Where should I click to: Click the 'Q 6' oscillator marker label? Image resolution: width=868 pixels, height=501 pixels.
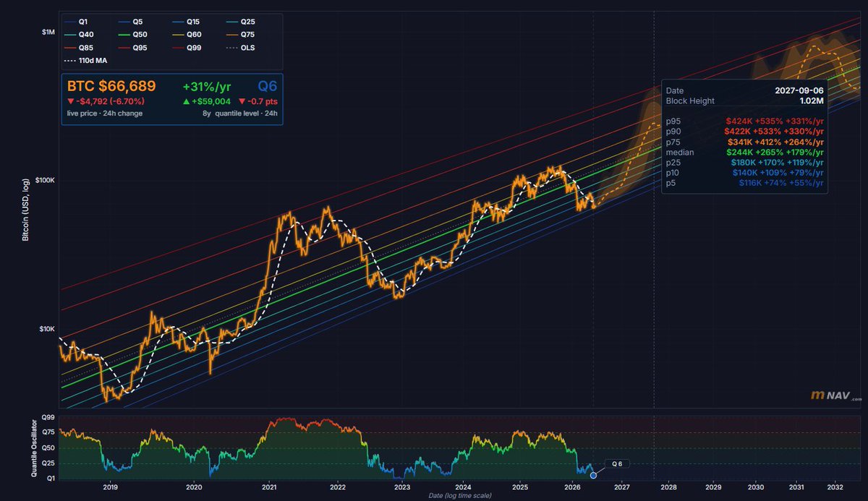(617, 463)
